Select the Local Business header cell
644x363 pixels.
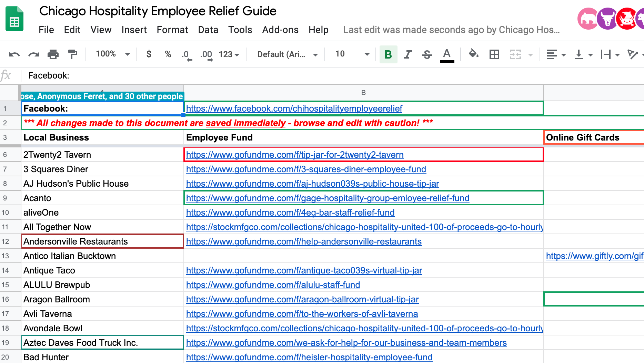(102, 137)
